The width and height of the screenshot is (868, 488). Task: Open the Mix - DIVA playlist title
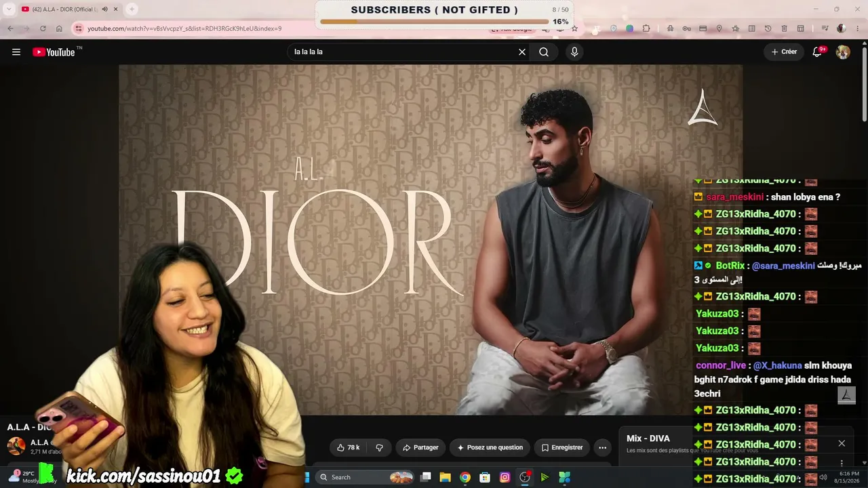(648, 439)
